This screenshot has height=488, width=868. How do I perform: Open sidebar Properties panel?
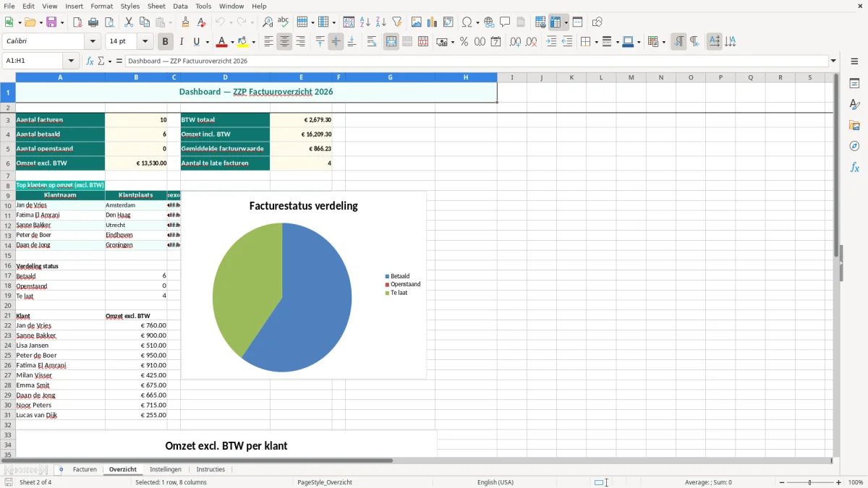[854, 83]
